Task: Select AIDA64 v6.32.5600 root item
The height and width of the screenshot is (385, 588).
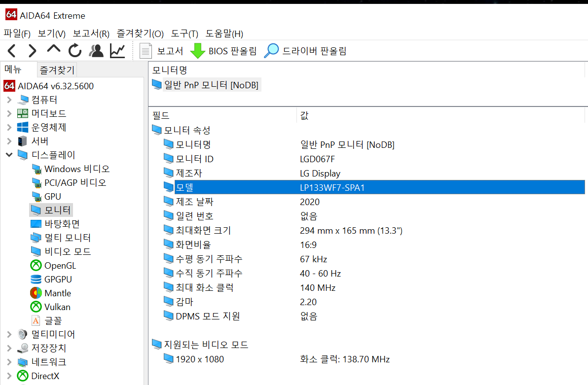Action: pyautogui.click(x=49, y=86)
